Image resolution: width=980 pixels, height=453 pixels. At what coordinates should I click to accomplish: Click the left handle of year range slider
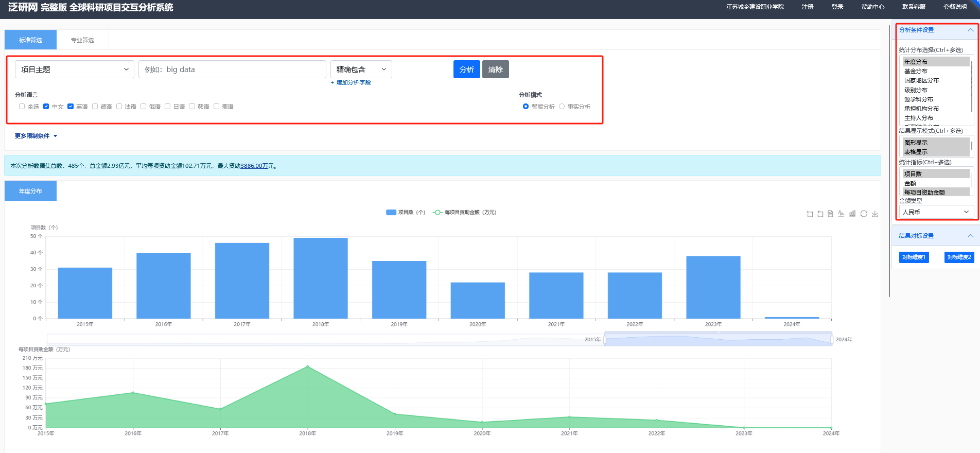605,340
